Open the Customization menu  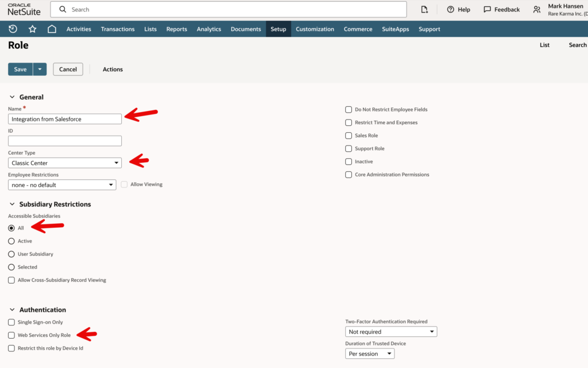pyautogui.click(x=315, y=29)
